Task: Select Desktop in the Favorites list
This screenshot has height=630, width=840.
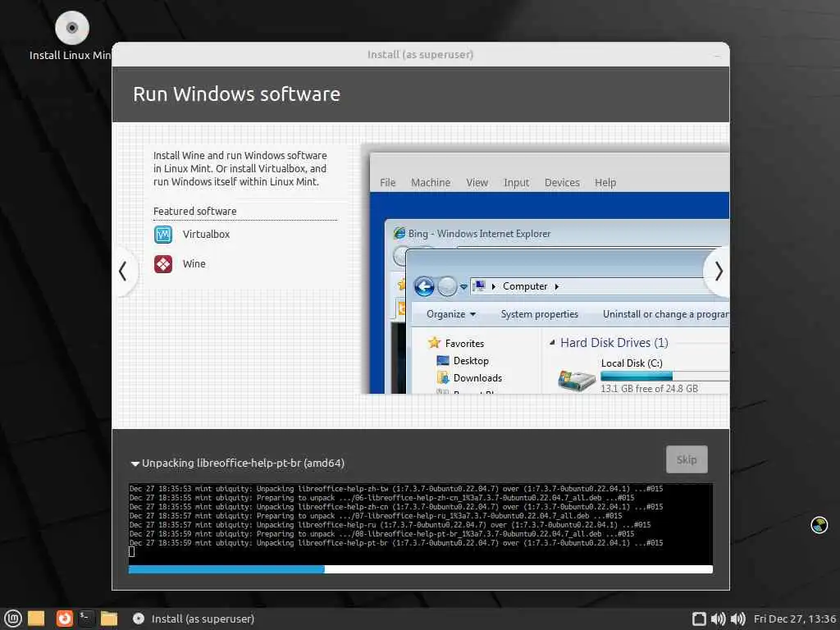Action: click(x=471, y=361)
